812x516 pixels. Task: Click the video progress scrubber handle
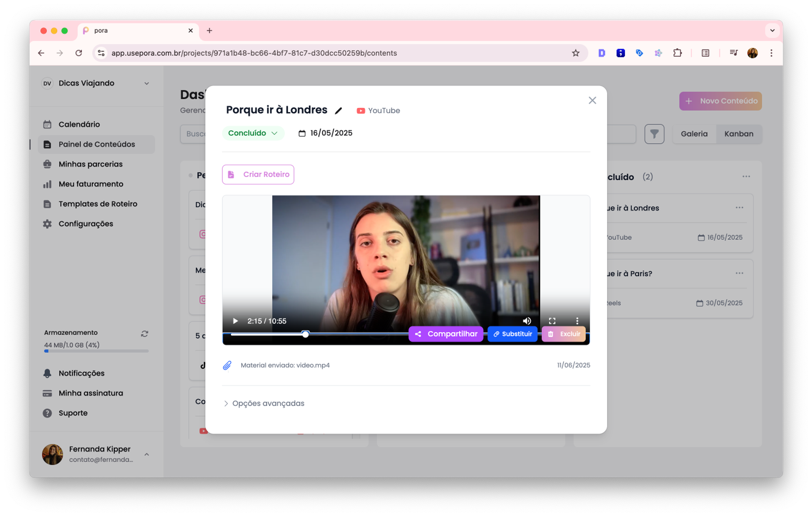click(x=305, y=334)
